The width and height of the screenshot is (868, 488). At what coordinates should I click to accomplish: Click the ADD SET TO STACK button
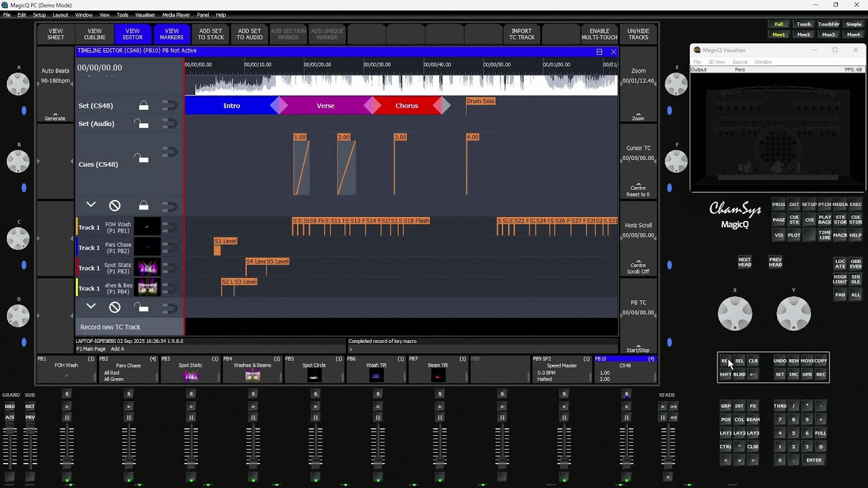[x=211, y=34]
